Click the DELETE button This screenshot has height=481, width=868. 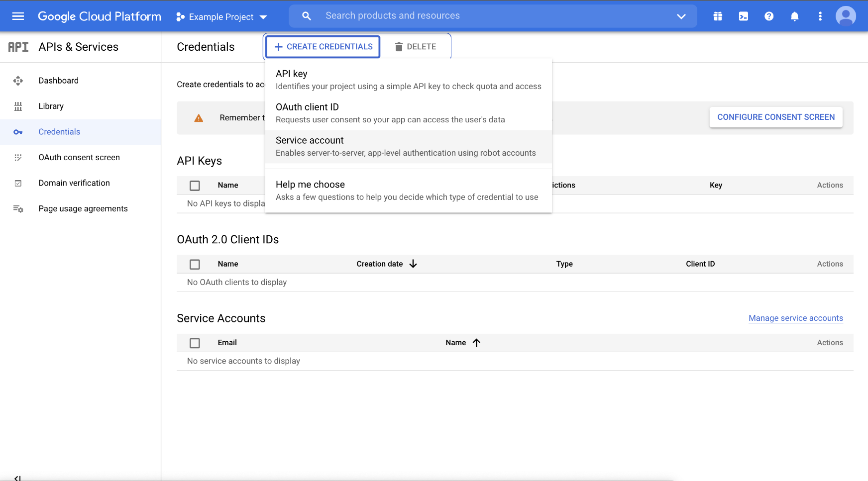tap(415, 47)
